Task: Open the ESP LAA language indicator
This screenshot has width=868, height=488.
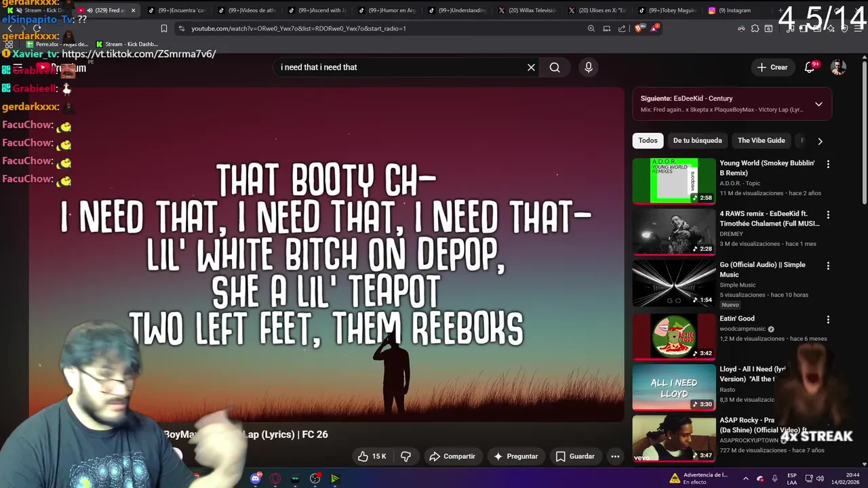Action: coord(792,479)
